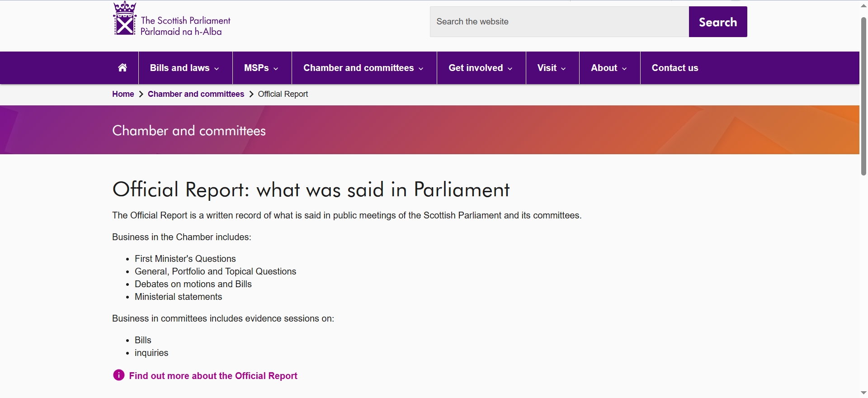
Task: Open the Contact us page
Action: (675, 68)
